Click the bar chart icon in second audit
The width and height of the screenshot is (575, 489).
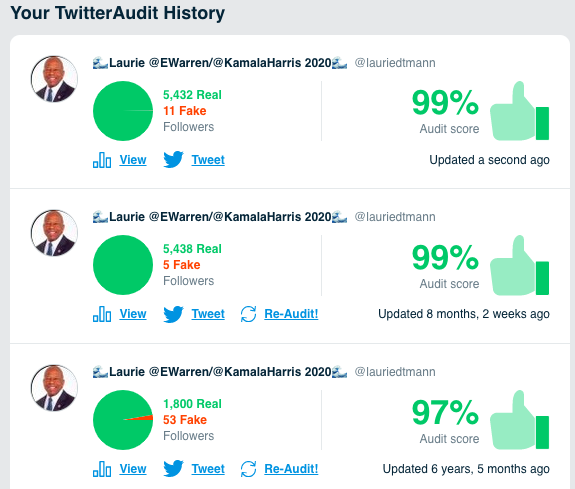click(x=102, y=314)
